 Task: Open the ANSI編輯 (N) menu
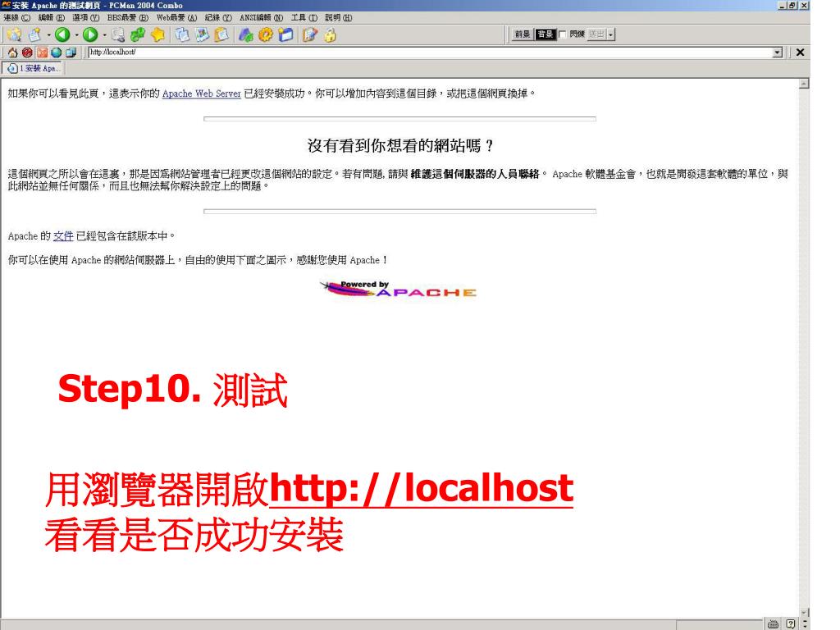[262, 18]
